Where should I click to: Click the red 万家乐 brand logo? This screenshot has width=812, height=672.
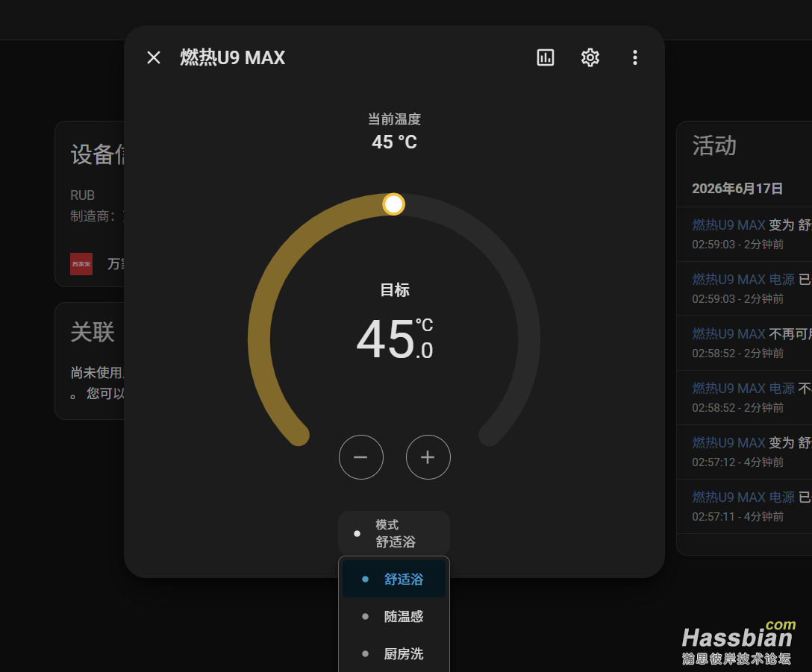(x=81, y=264)
